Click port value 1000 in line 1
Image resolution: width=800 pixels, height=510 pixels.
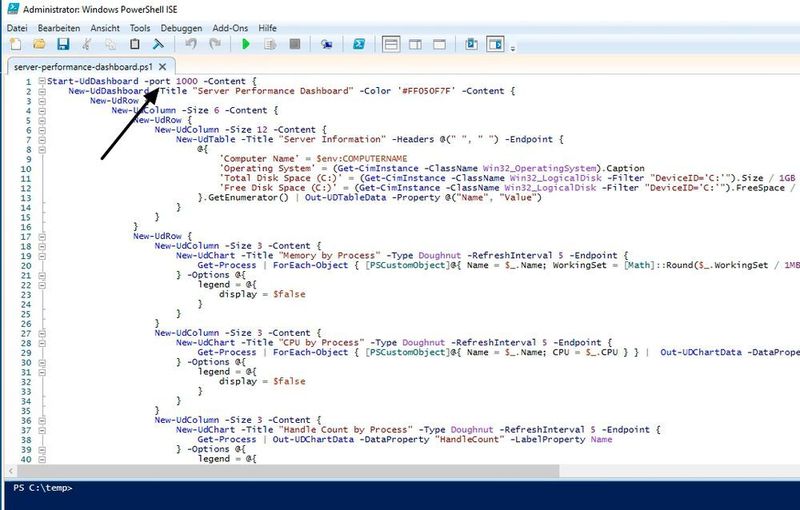pyautogui.click(x=187, y=81)
